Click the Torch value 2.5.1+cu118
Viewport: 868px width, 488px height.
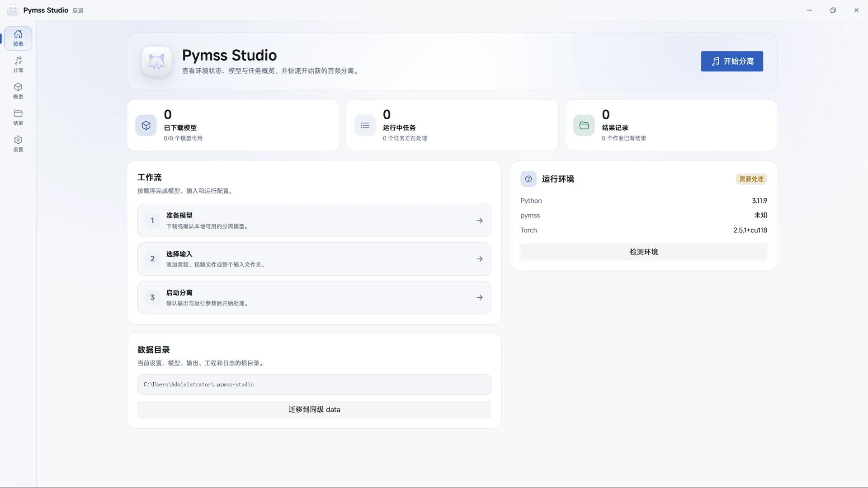tap(750, 230)
